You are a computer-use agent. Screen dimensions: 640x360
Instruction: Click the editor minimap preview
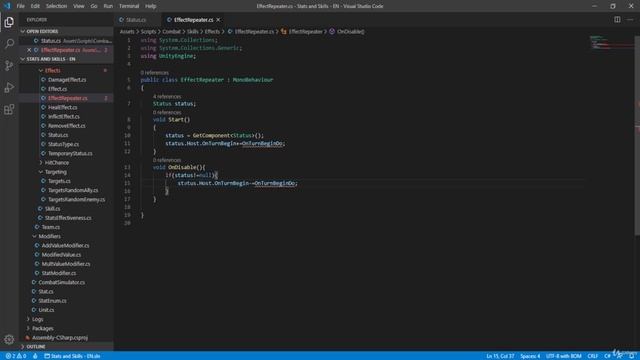coord(611,42)
